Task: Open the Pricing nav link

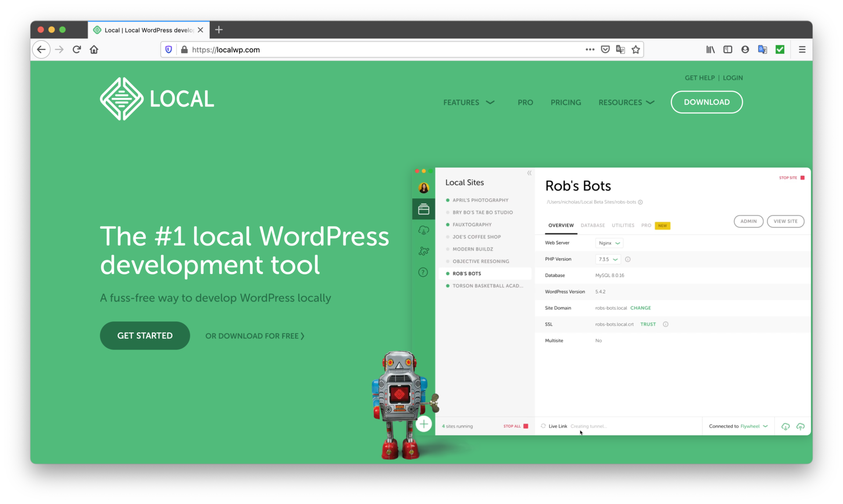Action: click(566, 102)
